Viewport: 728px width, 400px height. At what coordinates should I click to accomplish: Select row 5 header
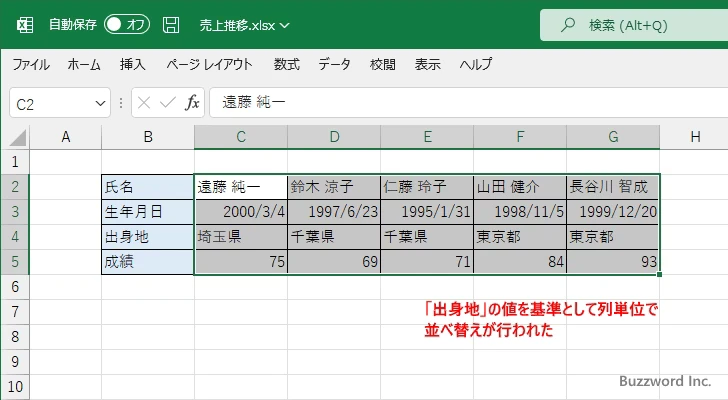click(x=15, y=262)
